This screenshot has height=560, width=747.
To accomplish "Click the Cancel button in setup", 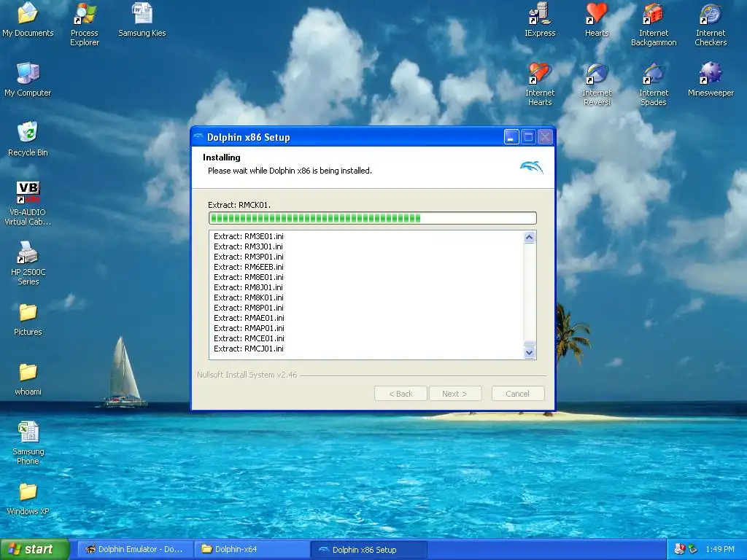I will click(x=518, y=393).
